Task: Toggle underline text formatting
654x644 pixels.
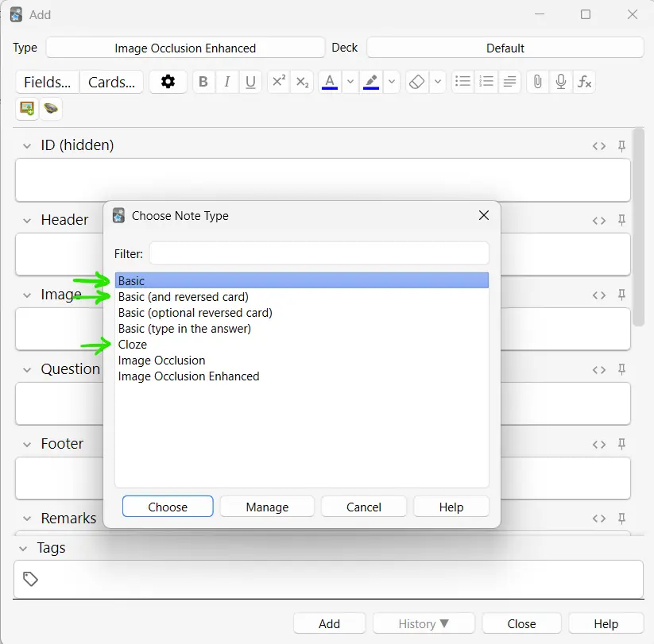Action: [250, 82]
